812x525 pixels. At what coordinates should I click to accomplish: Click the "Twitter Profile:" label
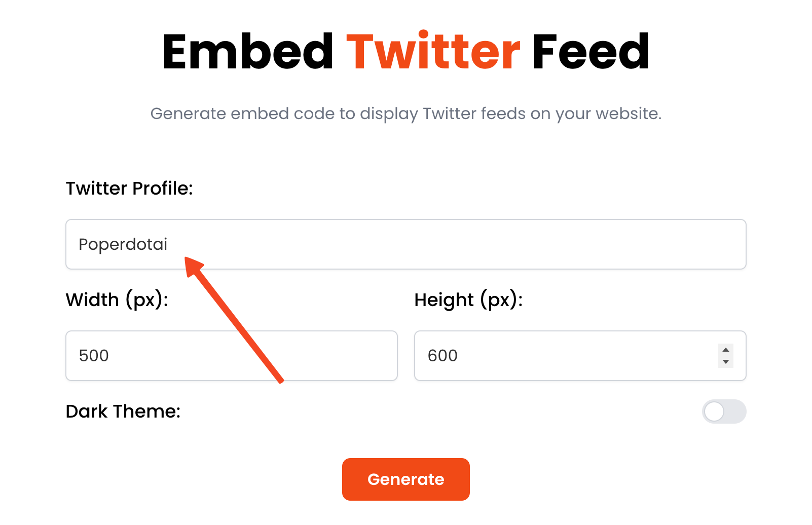[x=129, y=189]
